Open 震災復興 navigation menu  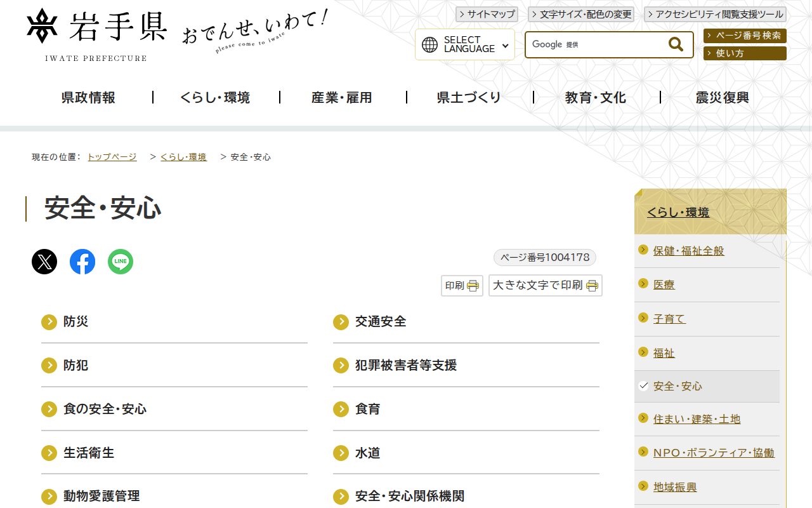coord(723,98)
